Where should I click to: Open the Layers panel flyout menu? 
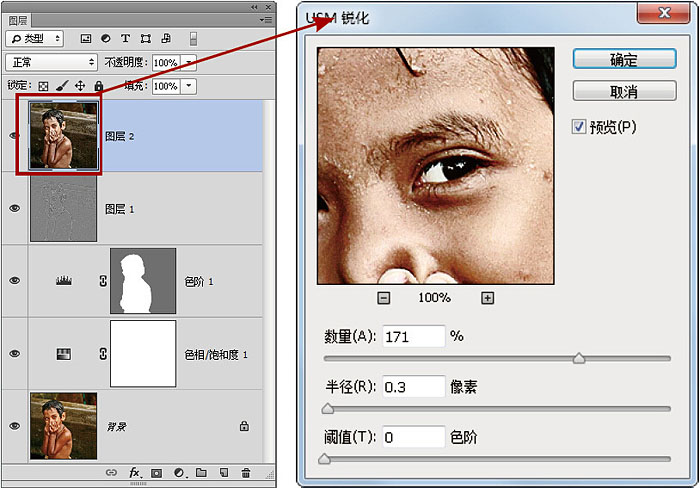click(x=265, y=19)
